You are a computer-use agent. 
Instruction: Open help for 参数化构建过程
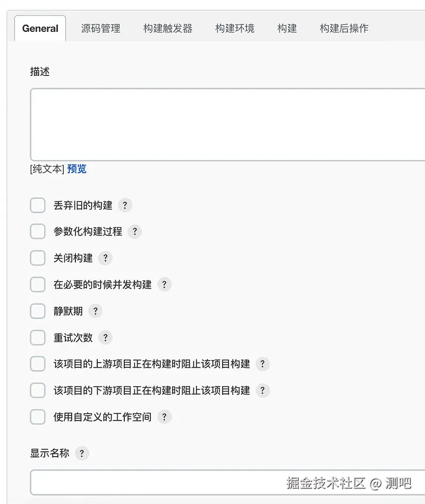pos(134,232)
